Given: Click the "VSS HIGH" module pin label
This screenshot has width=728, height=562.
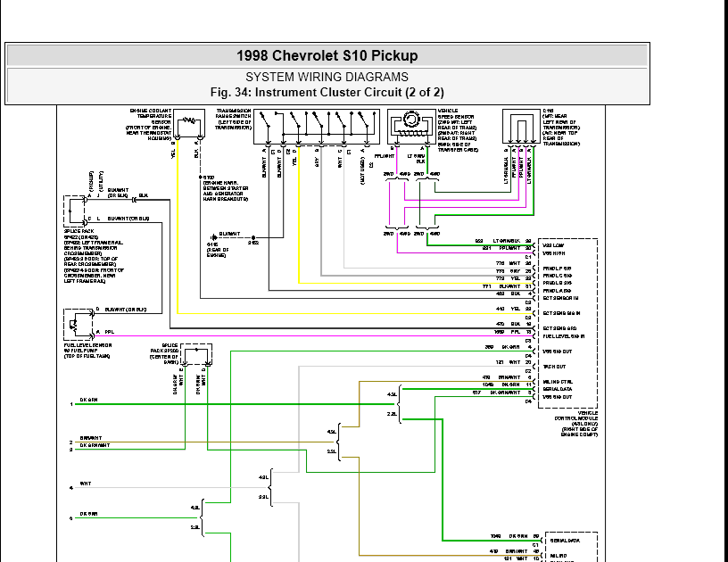Looking at the screenshot, I should 554,253.
